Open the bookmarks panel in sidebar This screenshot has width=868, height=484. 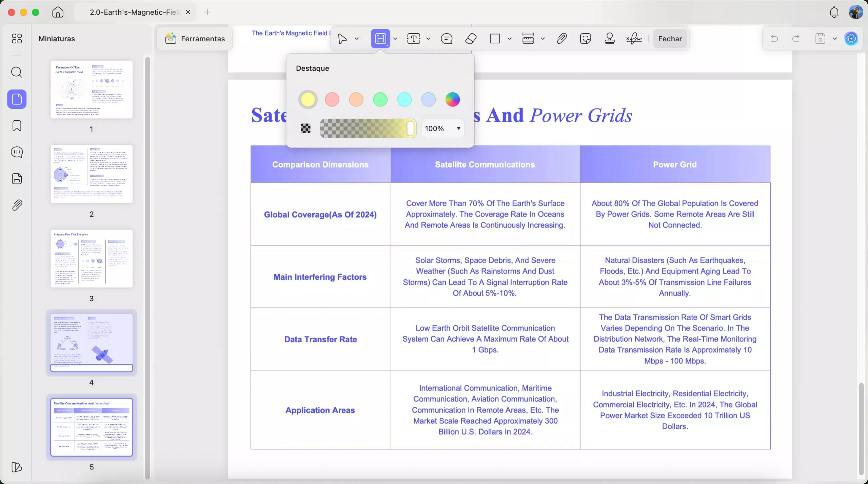click(x=17, y=126)
